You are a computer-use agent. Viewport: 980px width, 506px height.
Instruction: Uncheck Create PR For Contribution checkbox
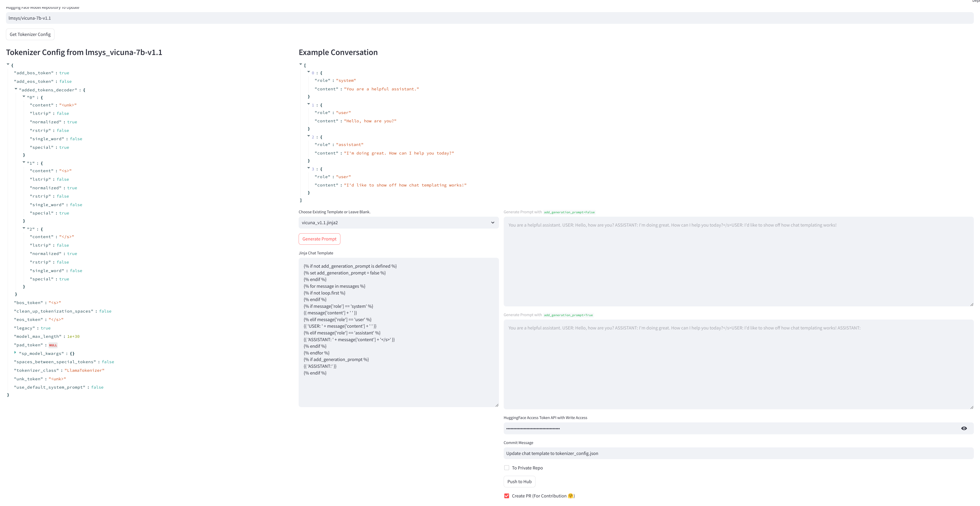(506, 496)
